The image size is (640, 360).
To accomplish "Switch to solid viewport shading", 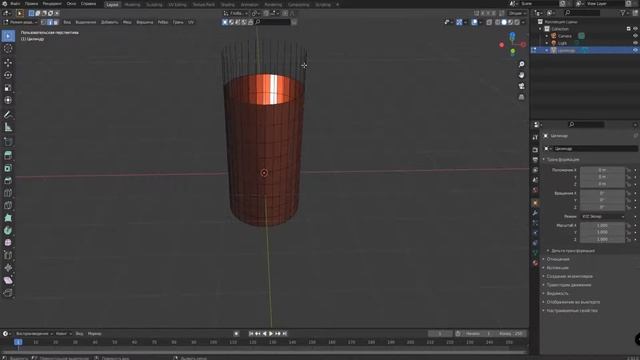I will pos(504,22).
